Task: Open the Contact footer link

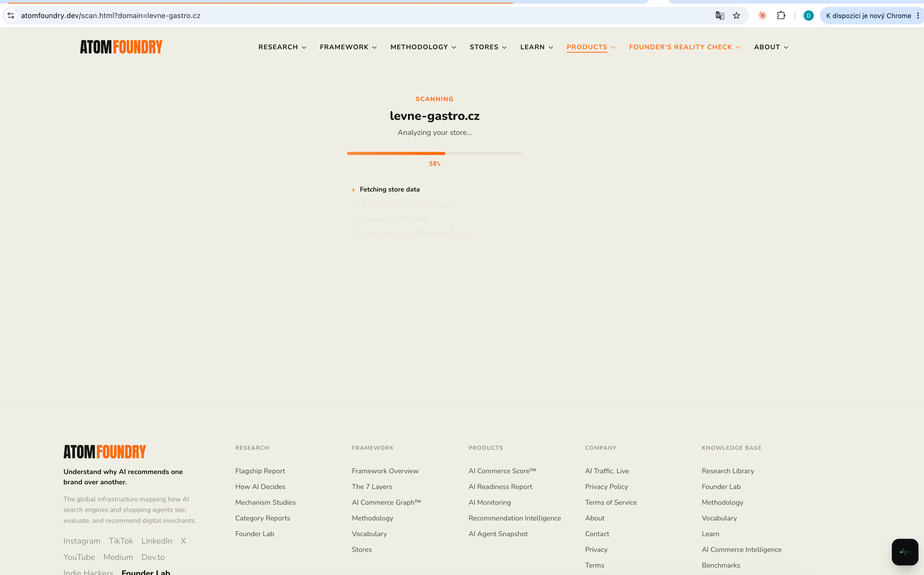Action: (x=597, y=534)
